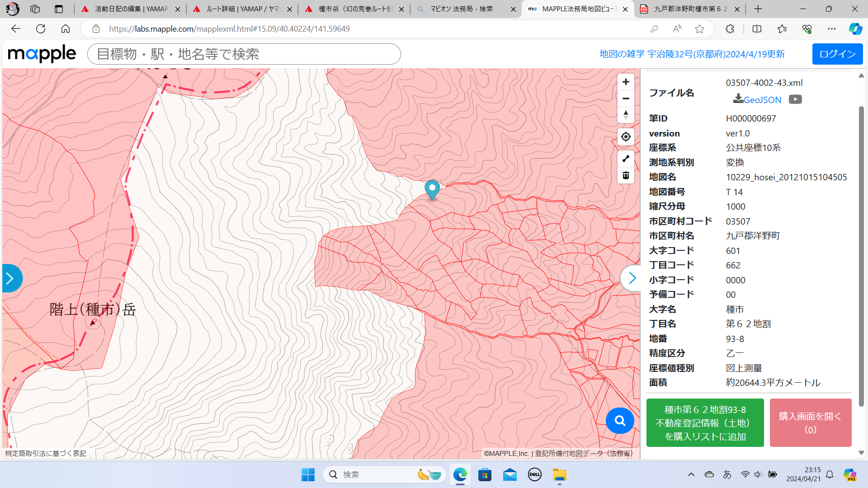Expand the left side panel arrow

[10, 278]
